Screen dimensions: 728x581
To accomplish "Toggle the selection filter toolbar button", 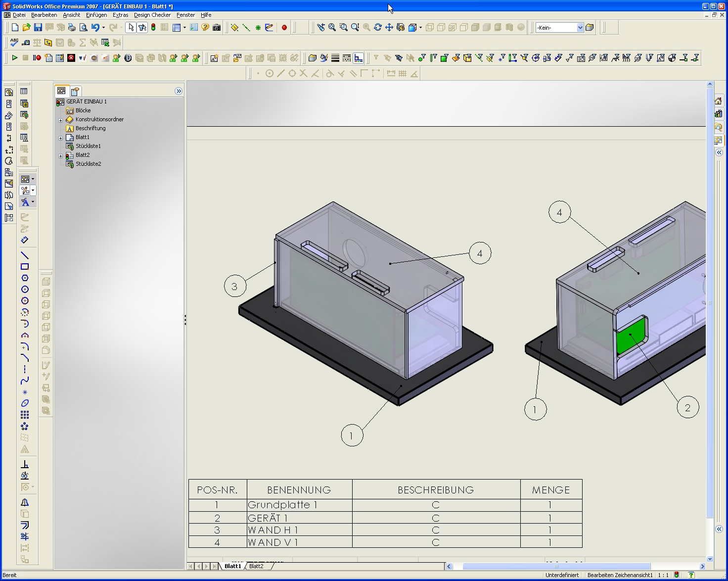I will coord(142,28).
